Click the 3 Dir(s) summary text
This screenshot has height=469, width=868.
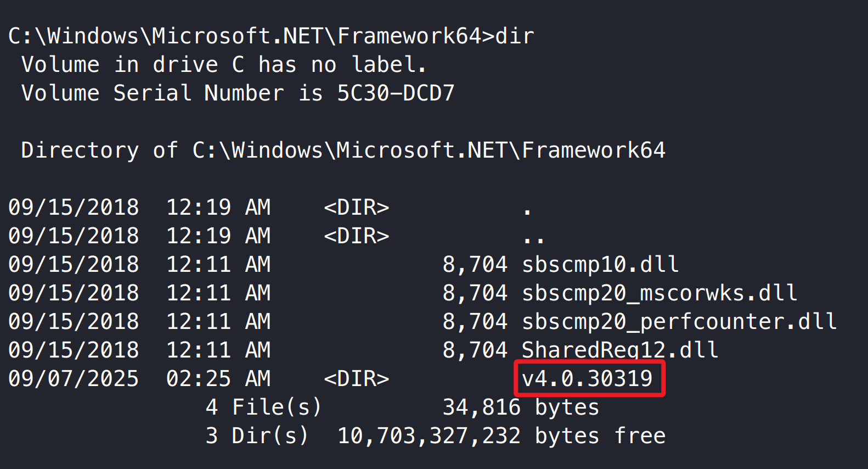[x=257, y=436]
